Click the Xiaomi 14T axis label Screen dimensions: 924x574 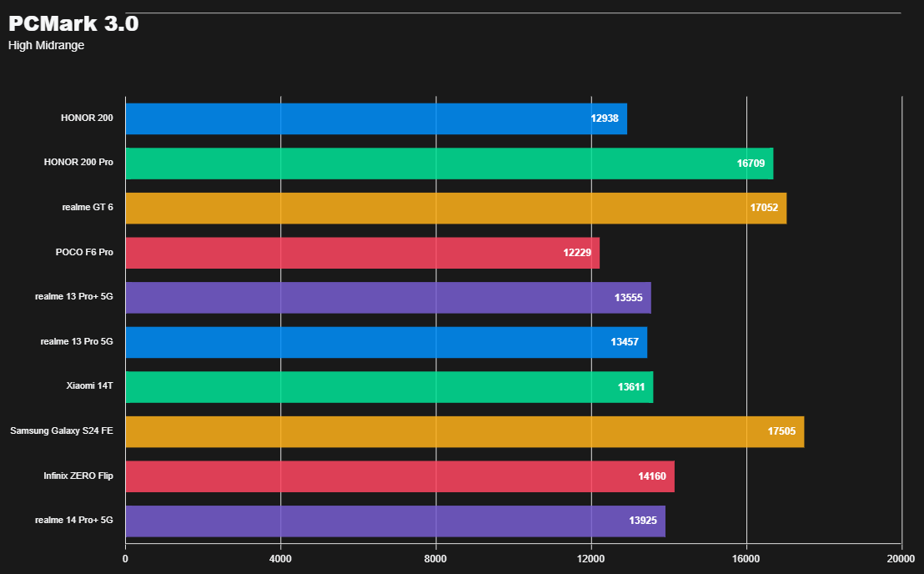tap(90, 387)
